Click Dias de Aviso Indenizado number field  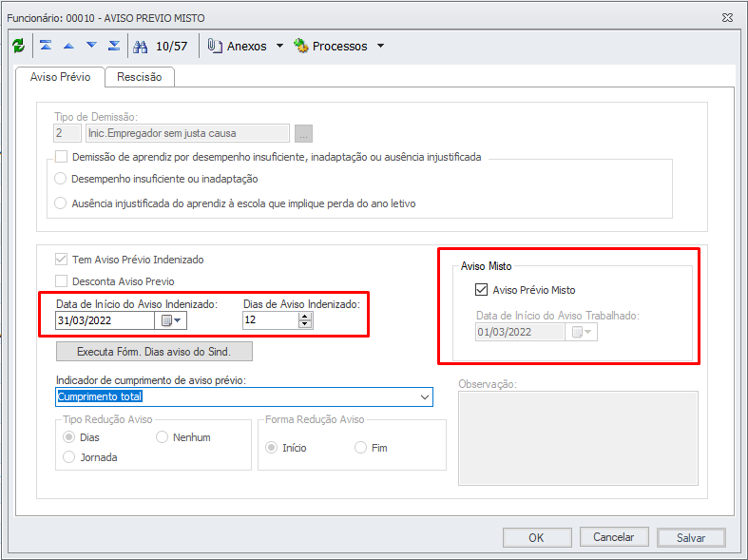[271, 320]
